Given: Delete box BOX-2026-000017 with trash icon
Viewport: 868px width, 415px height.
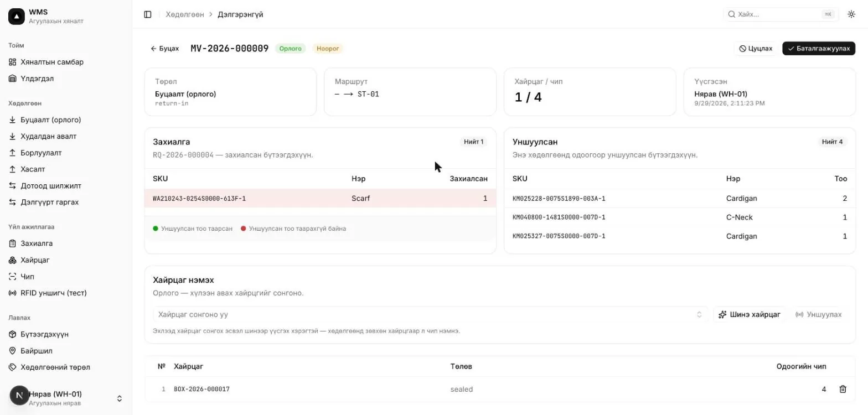Looking at the screenshot, I should point(843,390).
